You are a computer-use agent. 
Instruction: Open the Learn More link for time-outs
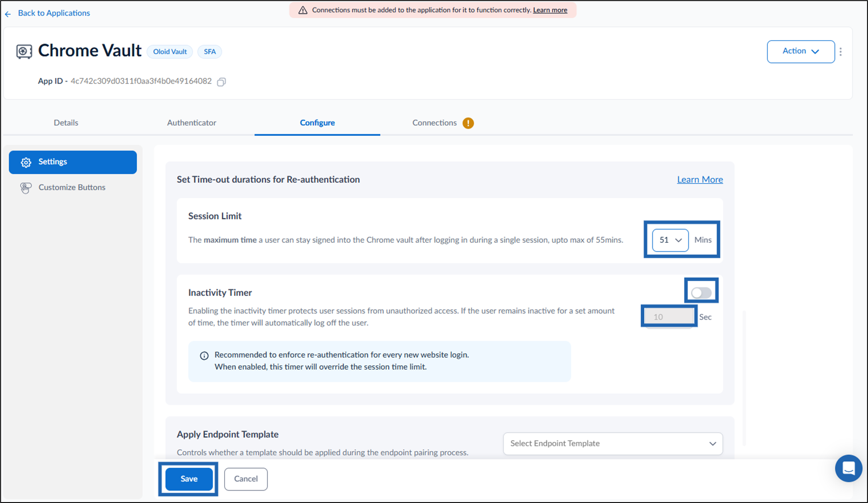tap(700, 180)
